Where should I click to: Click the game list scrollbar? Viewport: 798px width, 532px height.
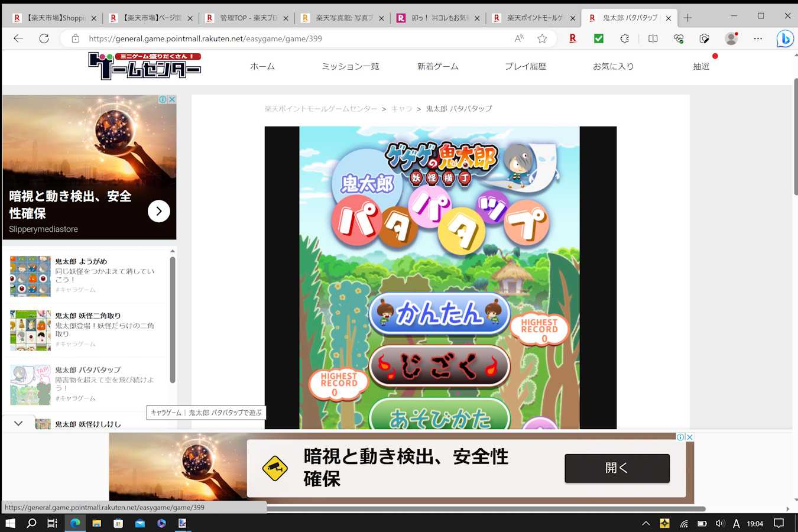(173, 320)
